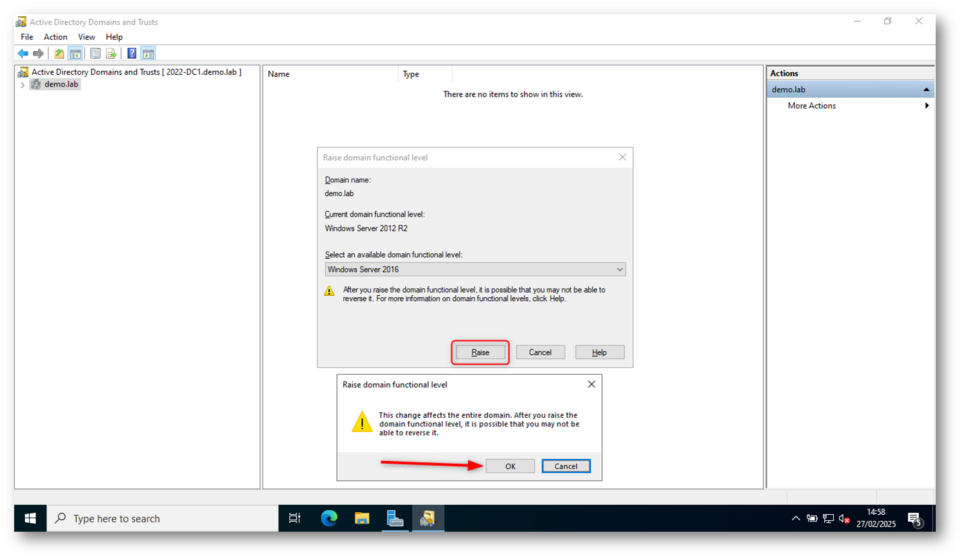Open Task View on the taskbar

point(295,518)
